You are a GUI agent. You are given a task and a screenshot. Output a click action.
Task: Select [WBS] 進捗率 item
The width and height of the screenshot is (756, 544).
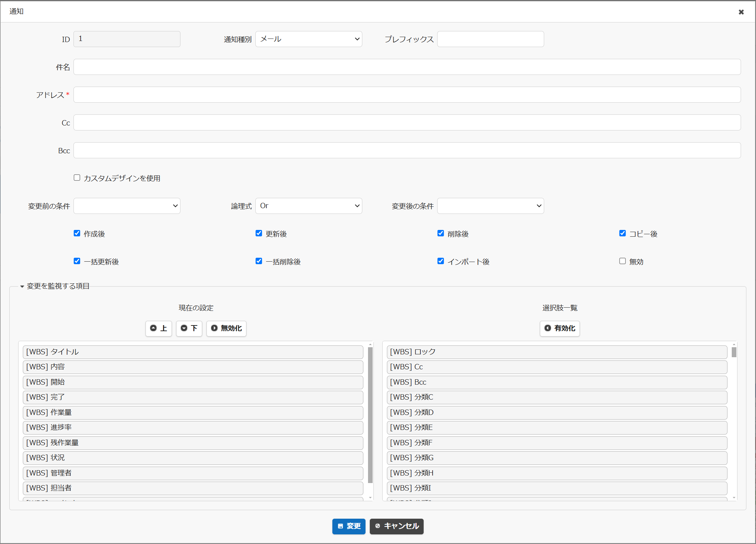click(193, 427)
